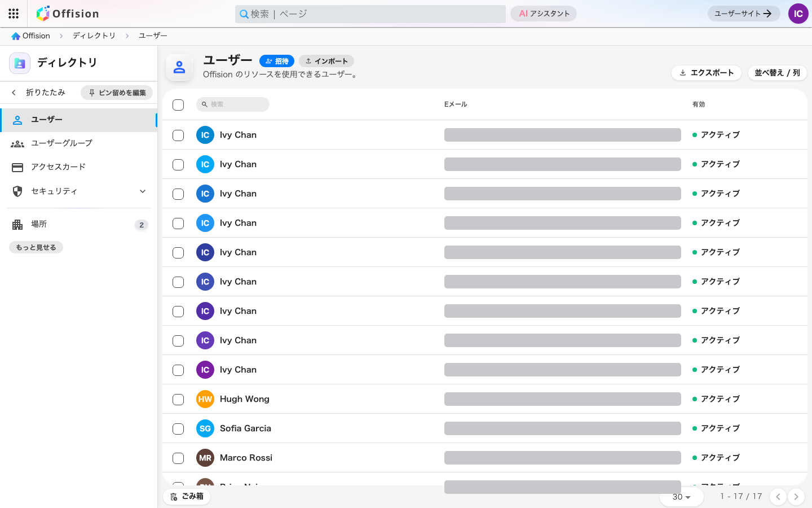Click the 有効 column header

(x=699, y=104)
